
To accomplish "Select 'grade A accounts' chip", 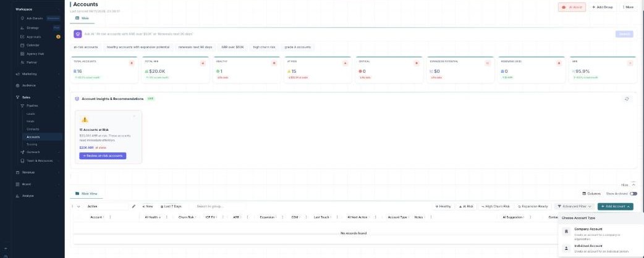I will click(298, 47).
